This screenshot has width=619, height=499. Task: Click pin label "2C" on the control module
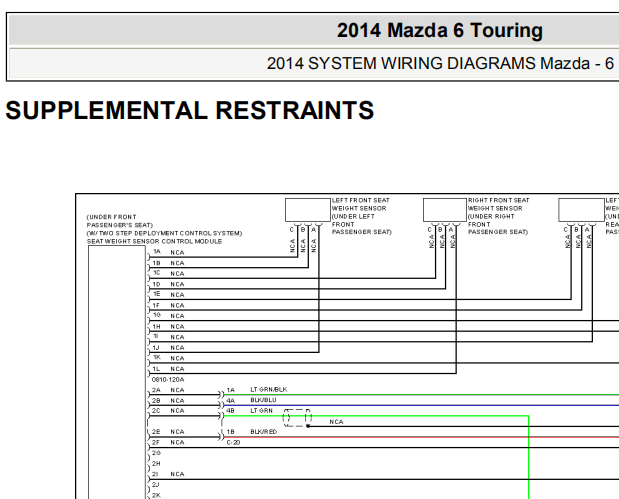click(156, 411)
